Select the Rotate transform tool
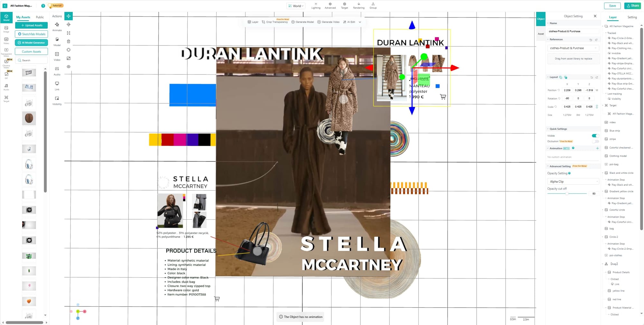The width and height of the screenshot is (644, 325). coord(69,25)
